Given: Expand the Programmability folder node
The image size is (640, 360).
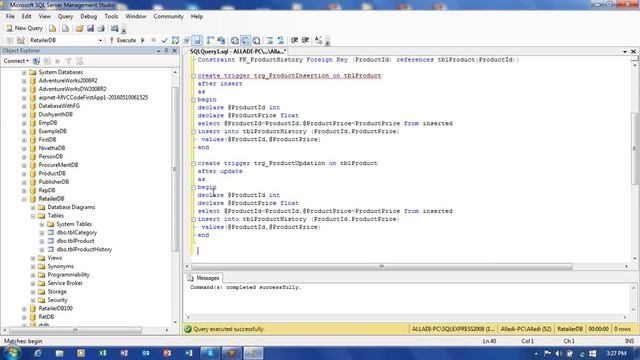Looking at the screenshot, I should point(33,275).
